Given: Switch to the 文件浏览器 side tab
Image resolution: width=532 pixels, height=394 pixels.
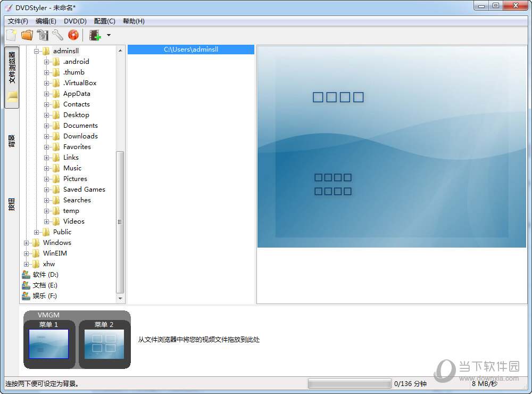Looking at the screenshot, I should [12, 77].
